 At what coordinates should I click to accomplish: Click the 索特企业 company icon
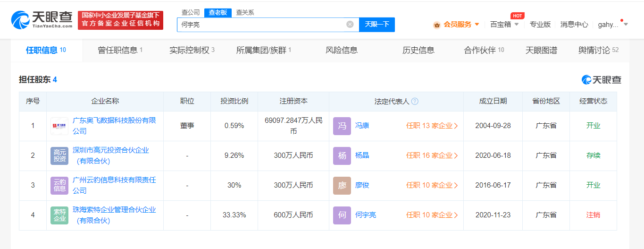tap(59, 215)
